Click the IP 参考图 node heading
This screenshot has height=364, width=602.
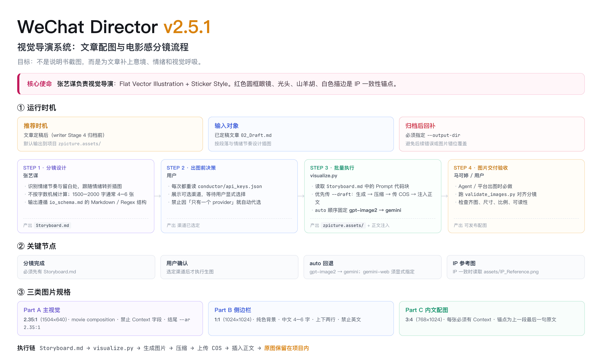(464, 263)
